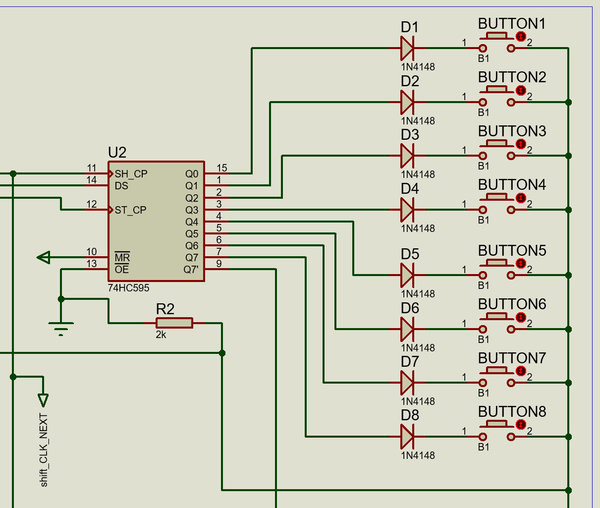Click the junction dot above the ground symbol
Viewport: 600px width, 508px height.
(61, 299)
